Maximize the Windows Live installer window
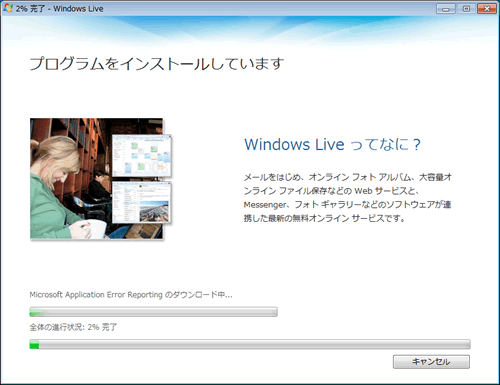Image resolution: width=500 pixels, height=385 pixels. click(x=466, y=9)
